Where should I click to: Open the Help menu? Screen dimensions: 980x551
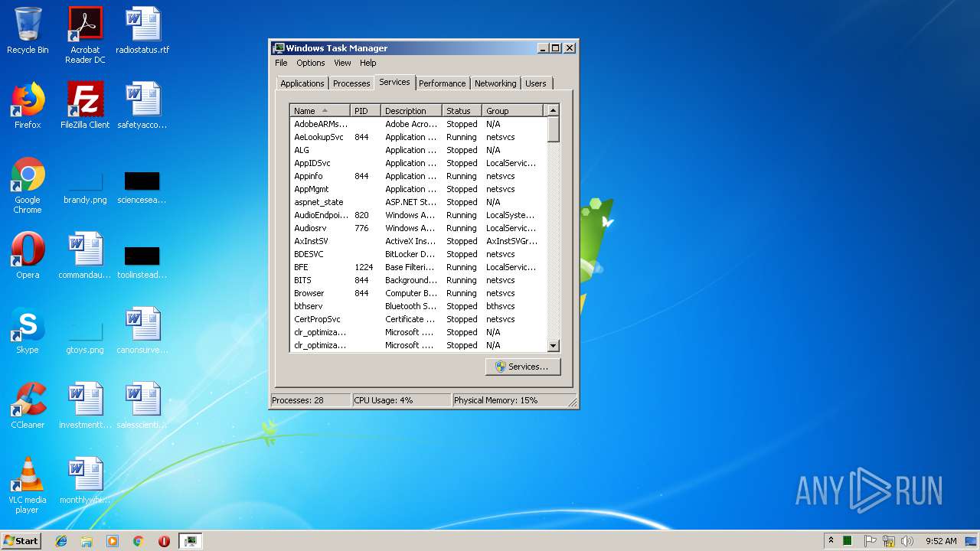coord(368,63)
